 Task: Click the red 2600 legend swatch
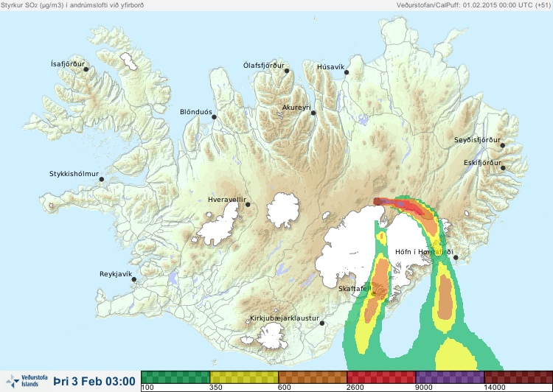(381, 377)
